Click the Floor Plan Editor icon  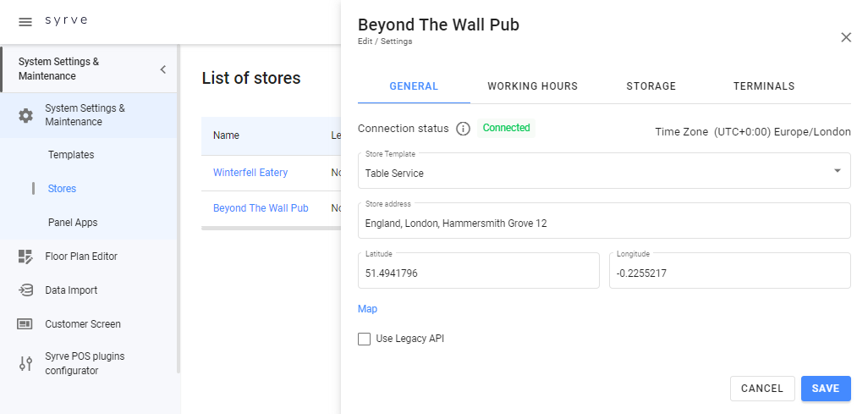point(25,257)
